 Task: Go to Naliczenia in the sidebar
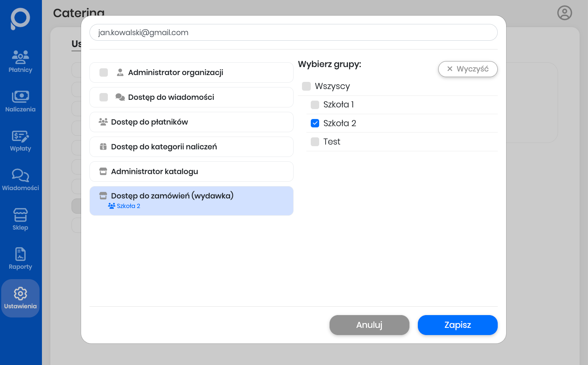(20, 101)
